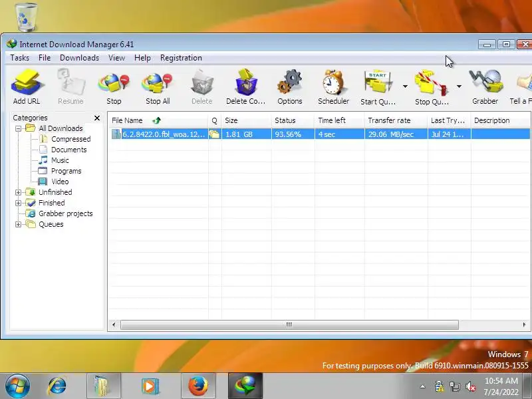Click Internet Download Manager taskbar icon
The width and height of the screenshot is (532, 399).
(245, 386)
